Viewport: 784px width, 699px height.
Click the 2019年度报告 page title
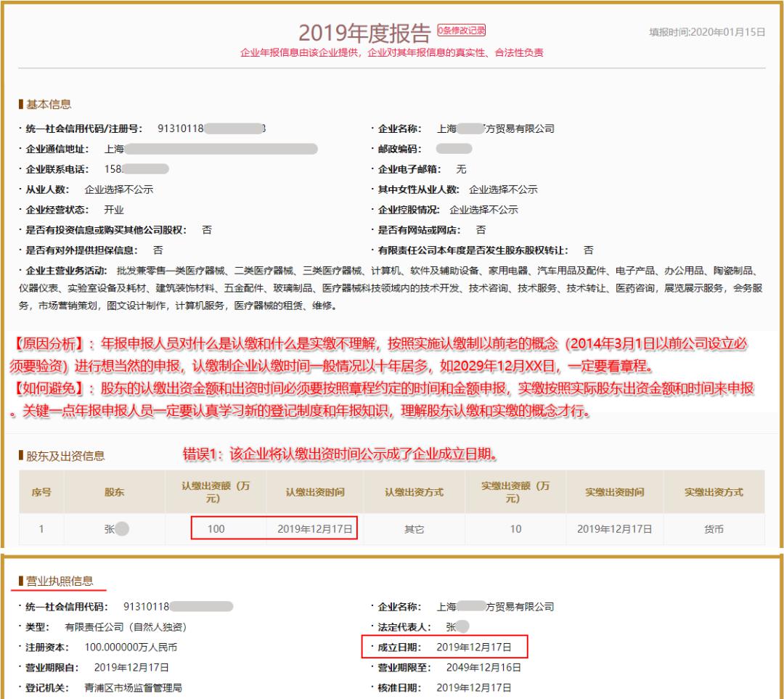click(364, 33)
